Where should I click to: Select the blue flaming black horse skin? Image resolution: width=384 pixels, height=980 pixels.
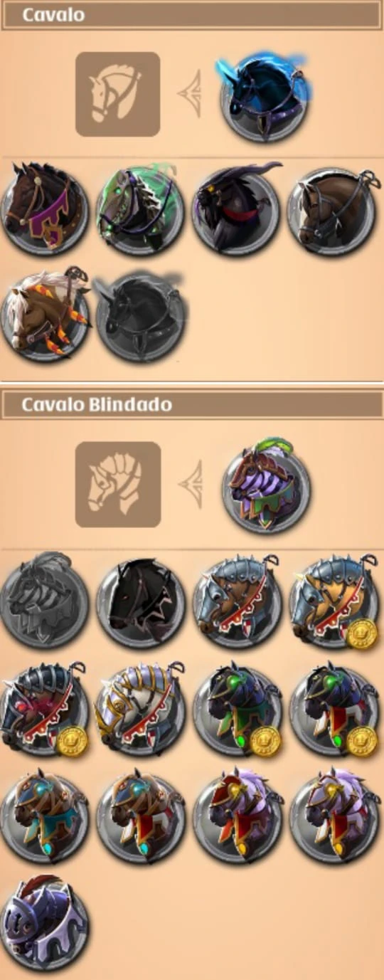[265, 94]
